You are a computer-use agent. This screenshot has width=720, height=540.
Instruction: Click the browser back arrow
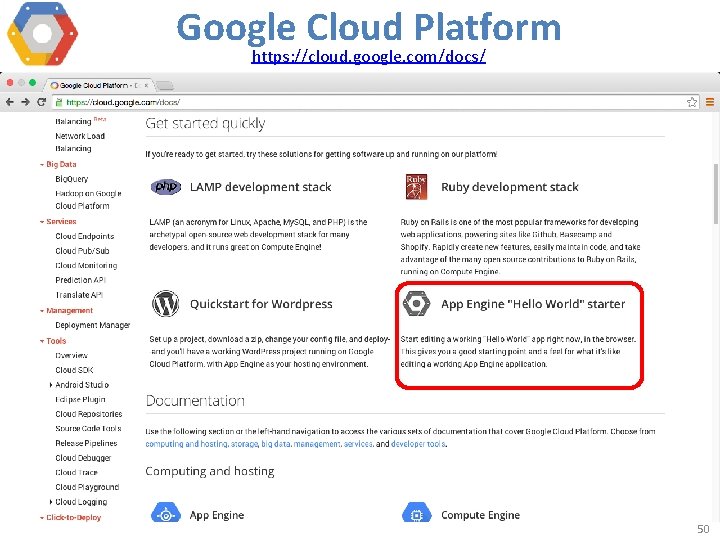[x=10, y=102]
